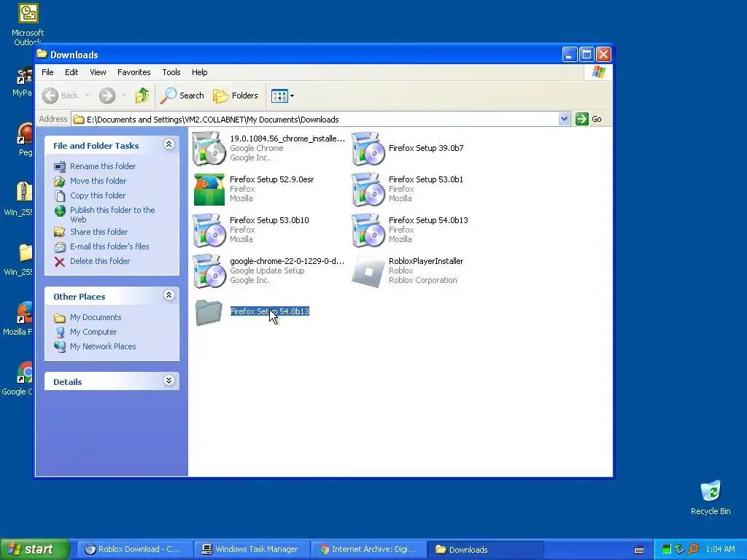The width and height of the screenshot is (747, 560).
Task: Select the Firefox Setup 39.0b7 installer icon
Action: (x=368, y=149)
